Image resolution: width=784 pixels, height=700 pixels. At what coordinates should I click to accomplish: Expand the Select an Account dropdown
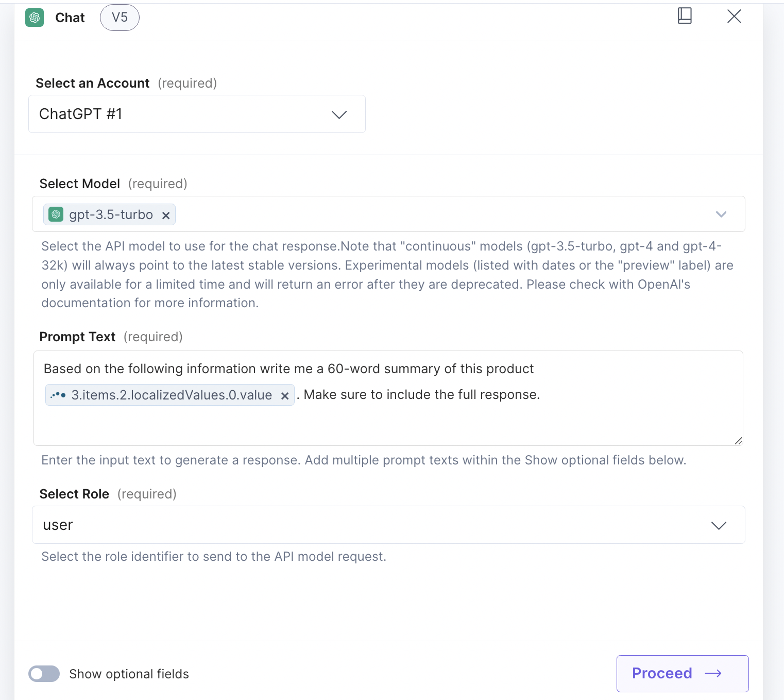click(x=197, y=114)
